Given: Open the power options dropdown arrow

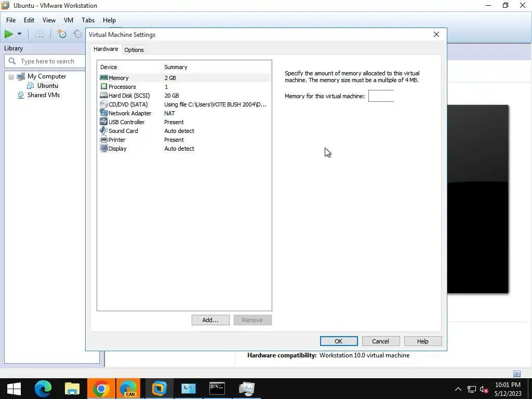Looking at the screenshot, I should [19, 34].
